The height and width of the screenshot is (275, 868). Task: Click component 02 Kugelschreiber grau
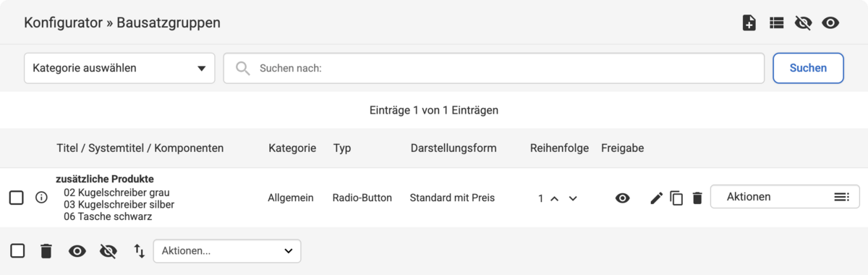click(x=116, y=192)
